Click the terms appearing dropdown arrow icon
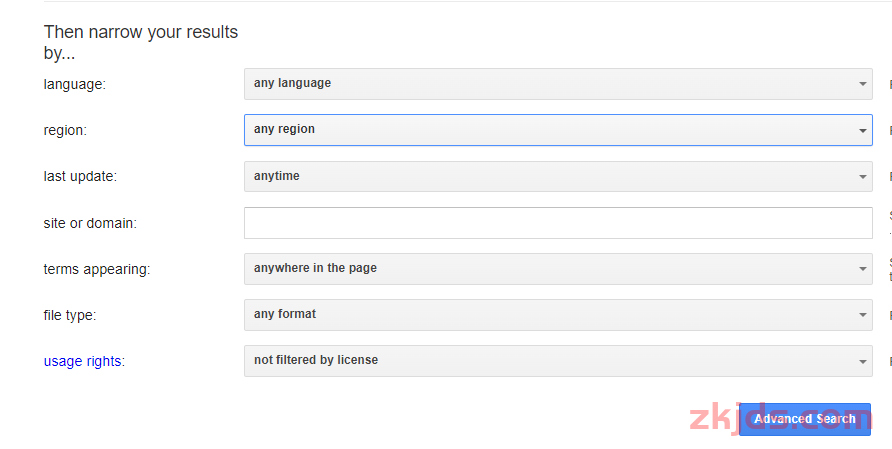Viewport: 892px width, 449px height. 862,269
